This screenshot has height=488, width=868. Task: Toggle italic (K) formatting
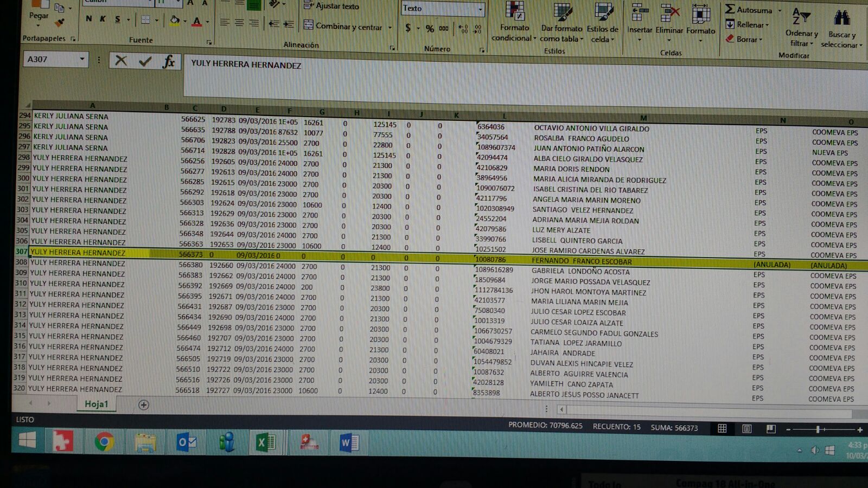click(x=103, y=19)
